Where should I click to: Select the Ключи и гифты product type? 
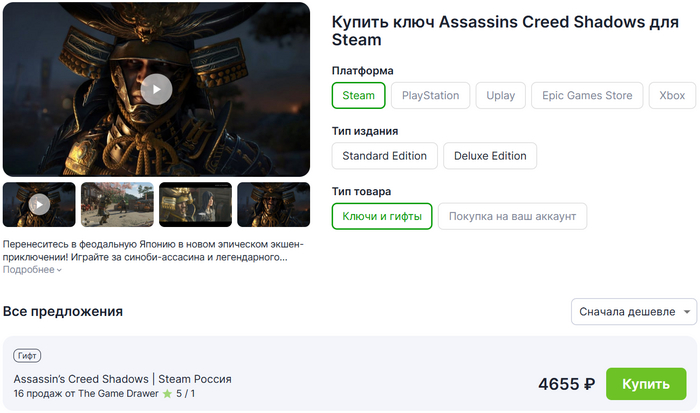click(x=382, y=216)
